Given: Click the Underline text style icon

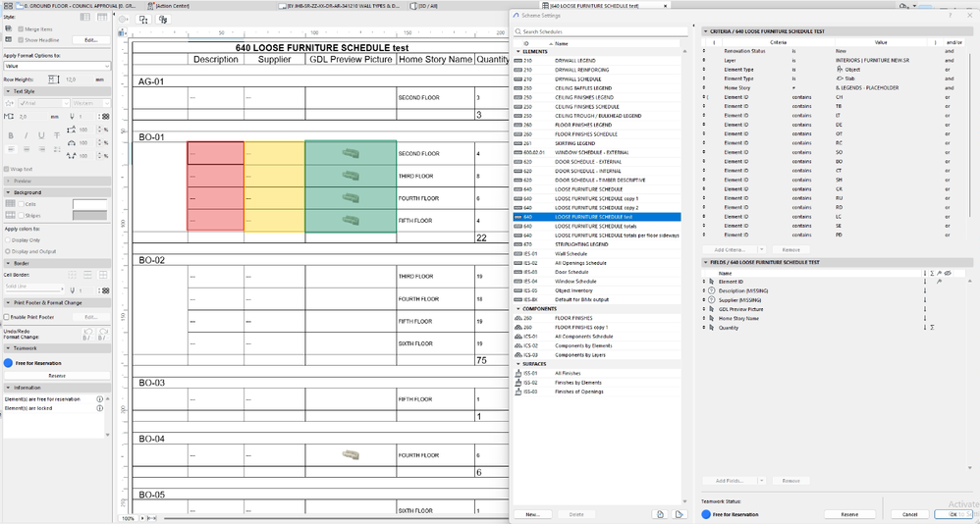Looking at the screenshot, I should coord(41,135).
